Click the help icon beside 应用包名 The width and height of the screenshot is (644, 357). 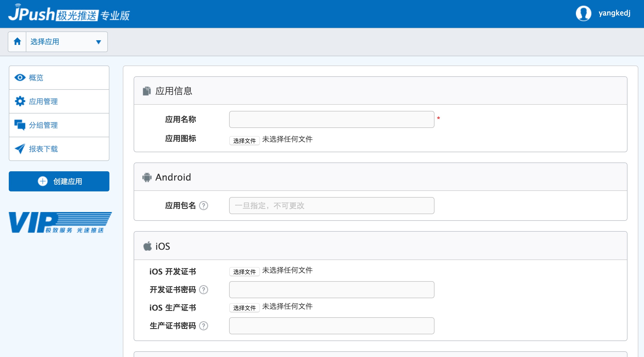204,206
